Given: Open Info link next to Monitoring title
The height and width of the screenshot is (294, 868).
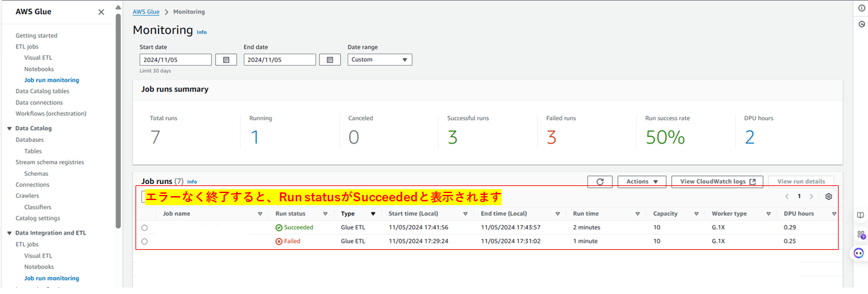Looking at the screenshot, I should point(201,32).
